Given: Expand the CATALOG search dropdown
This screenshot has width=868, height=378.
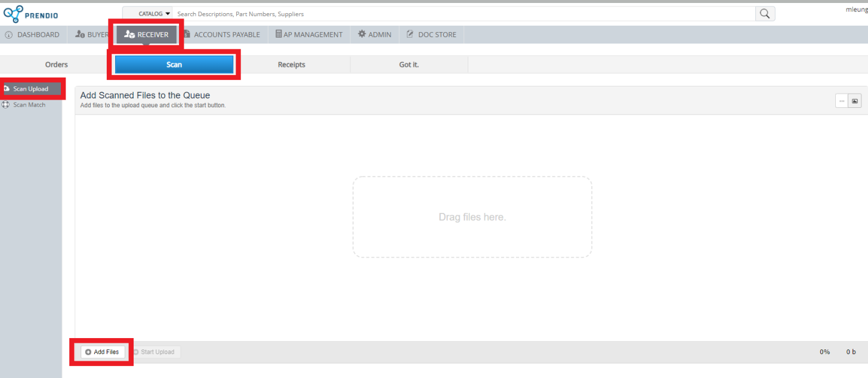Looking at the screenshot, I should point(154,14).
